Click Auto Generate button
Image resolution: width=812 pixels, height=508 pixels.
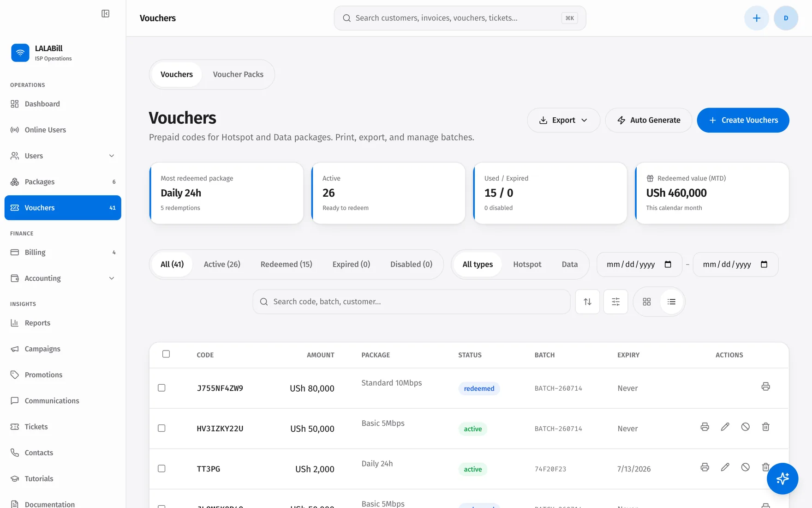click(648, 120)
